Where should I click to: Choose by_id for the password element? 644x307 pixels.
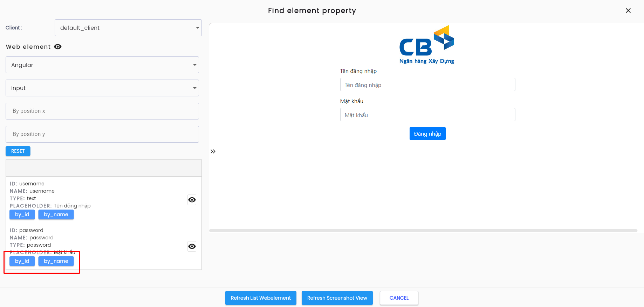tap(22, 261)
